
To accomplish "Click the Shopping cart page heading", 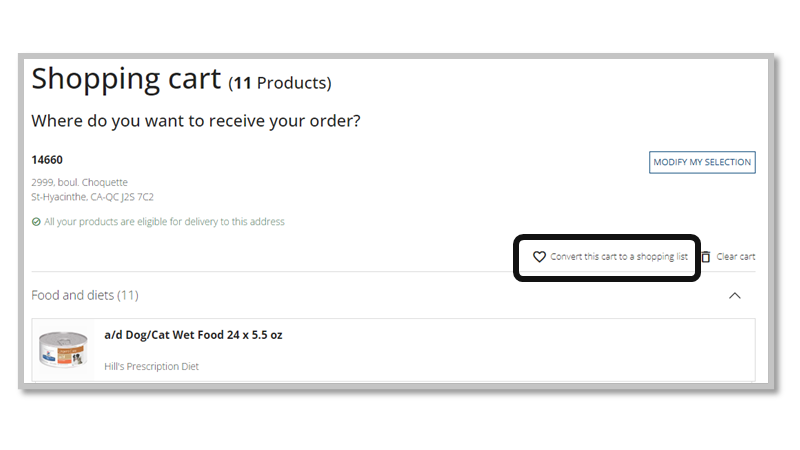I will point(127,79).
